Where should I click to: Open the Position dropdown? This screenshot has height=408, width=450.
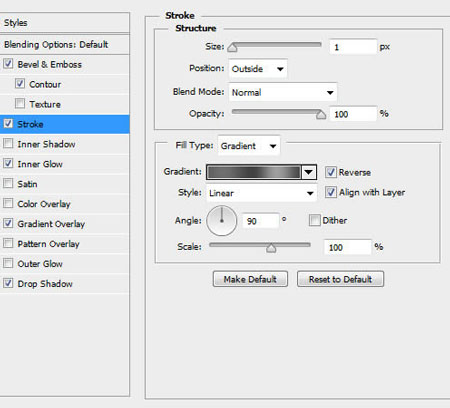(x=258, y=69)
